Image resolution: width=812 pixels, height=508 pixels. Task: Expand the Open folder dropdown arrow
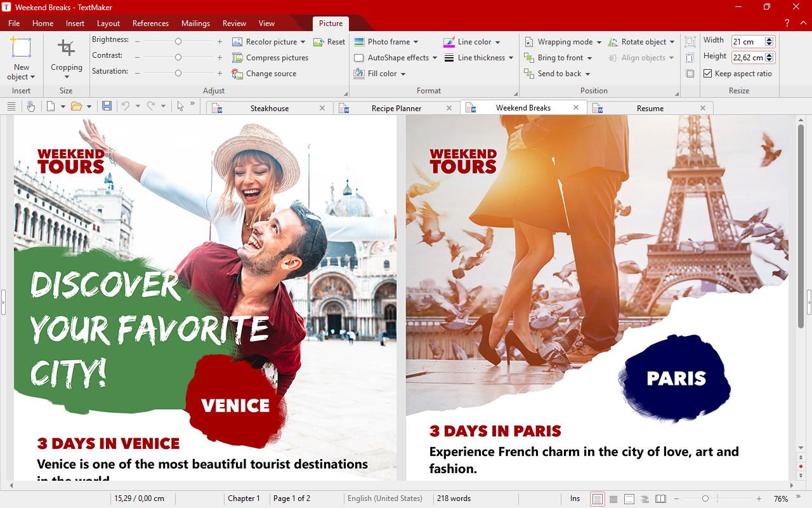coord(89,107)
